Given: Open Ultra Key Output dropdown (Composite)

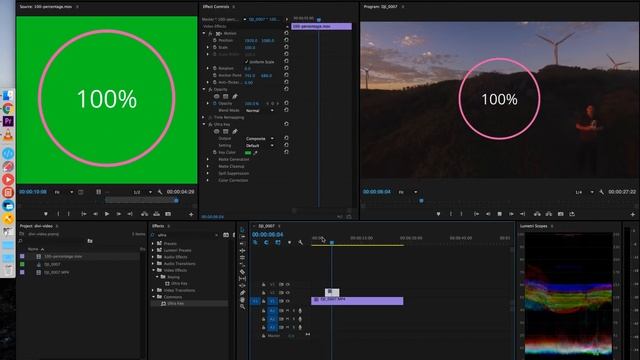Looking at the screenshot, I should click(260, 138).
